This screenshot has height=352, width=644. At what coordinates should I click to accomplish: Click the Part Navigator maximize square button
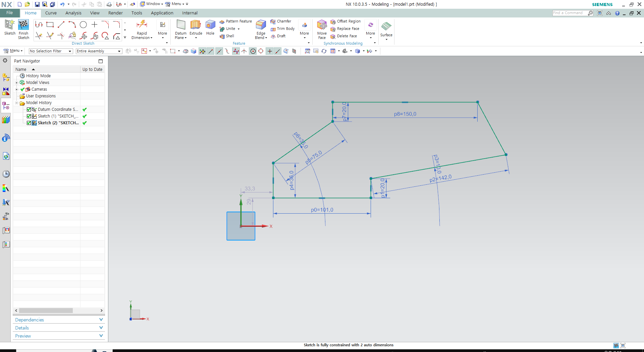101,61
